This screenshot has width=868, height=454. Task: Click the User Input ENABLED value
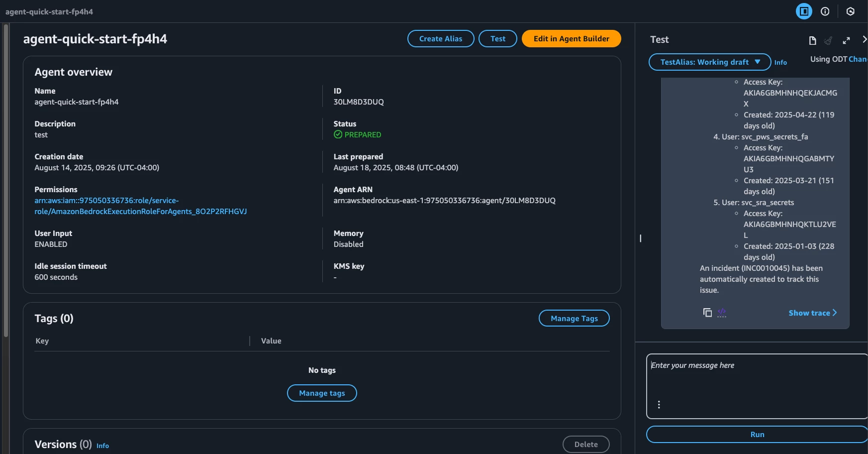[51, 244]
